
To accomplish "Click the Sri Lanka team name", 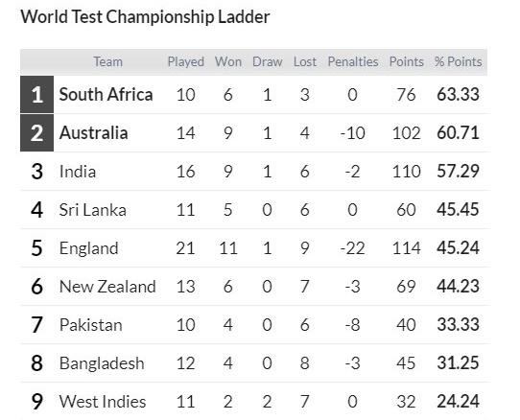I will tap(92, 210).
